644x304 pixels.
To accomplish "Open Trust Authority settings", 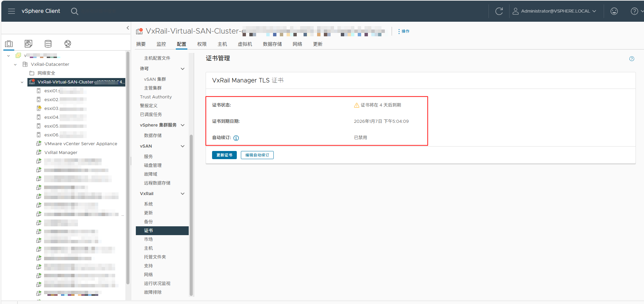I will pos(156,97).
